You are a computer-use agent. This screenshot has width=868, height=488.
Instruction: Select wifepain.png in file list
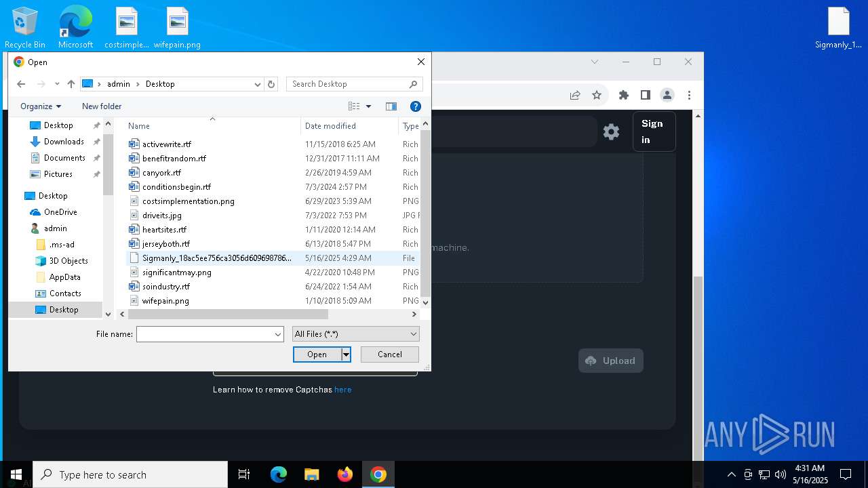(165, 301)
